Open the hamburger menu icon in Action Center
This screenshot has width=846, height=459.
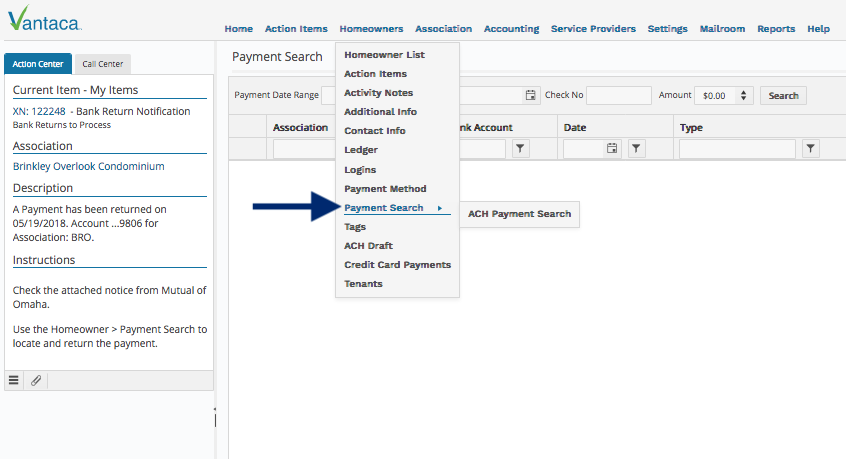coord(14,381)
